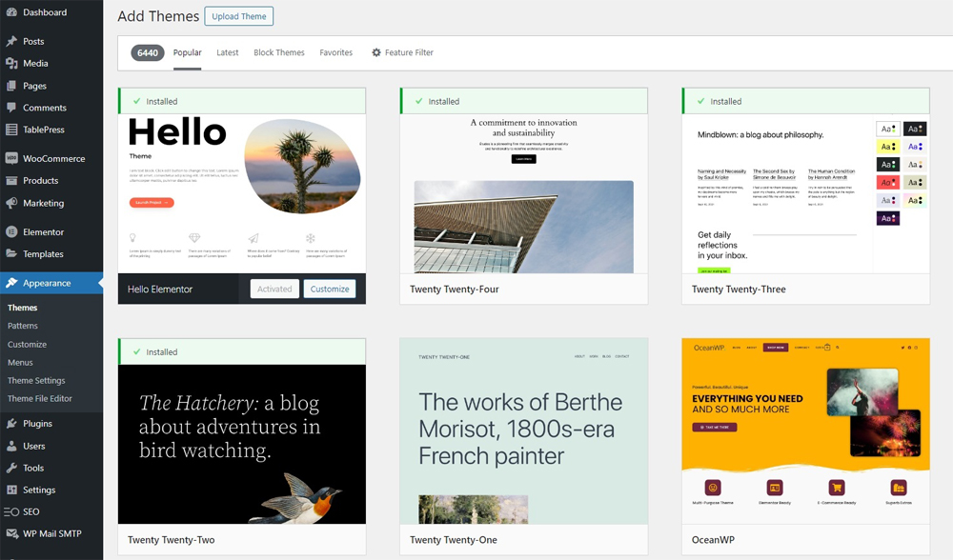
Task: Click the Add Themes page heading
Action: click(x=158, y=16)
